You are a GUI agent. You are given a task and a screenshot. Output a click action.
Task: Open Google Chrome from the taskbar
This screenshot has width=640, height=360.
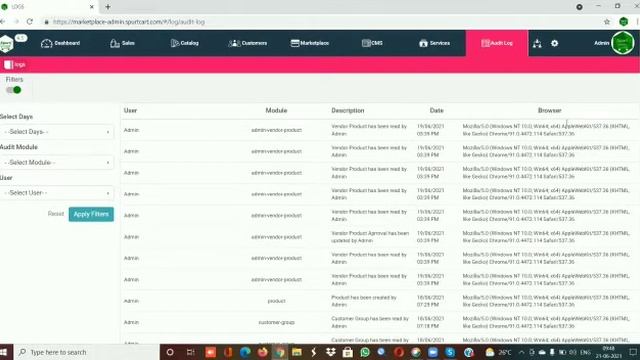pyautogui.click(x=280, y=352)
